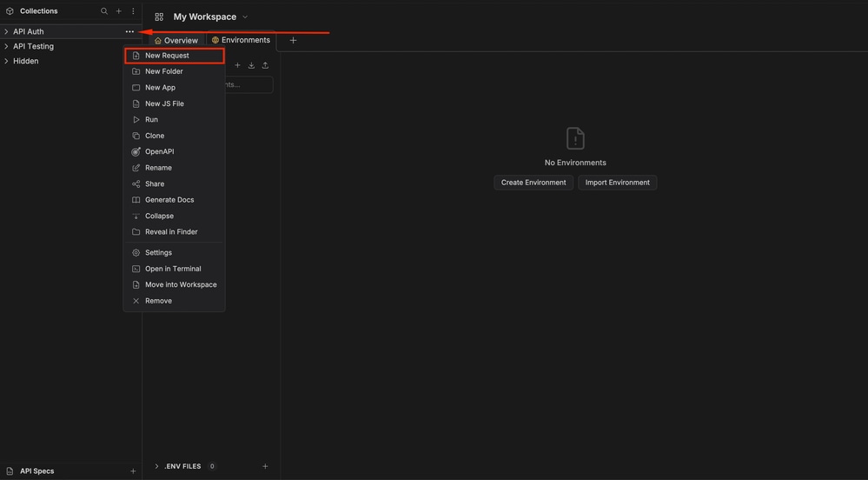This screenshot has height=480, width=868.
Task: Click the API Auth three-dots options button
Action: click(129, 31)
